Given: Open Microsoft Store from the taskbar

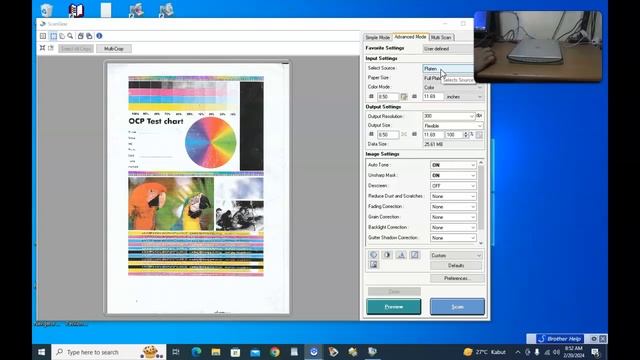Looking at the screenshot, I should click(x=236, y=351).
